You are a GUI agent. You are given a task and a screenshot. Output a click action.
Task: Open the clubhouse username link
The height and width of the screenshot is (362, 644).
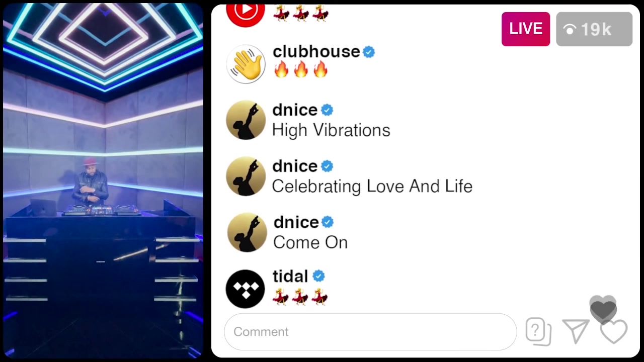316,52
